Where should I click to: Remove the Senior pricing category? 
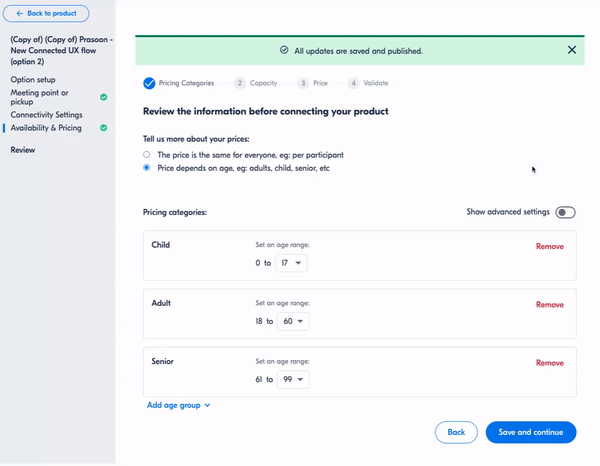[549, 363]
